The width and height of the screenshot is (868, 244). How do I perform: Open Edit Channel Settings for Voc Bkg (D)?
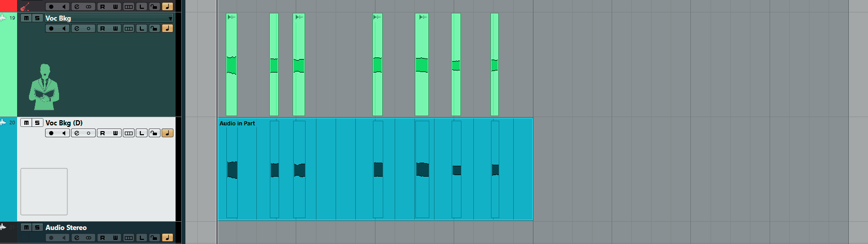click(77, 133)
